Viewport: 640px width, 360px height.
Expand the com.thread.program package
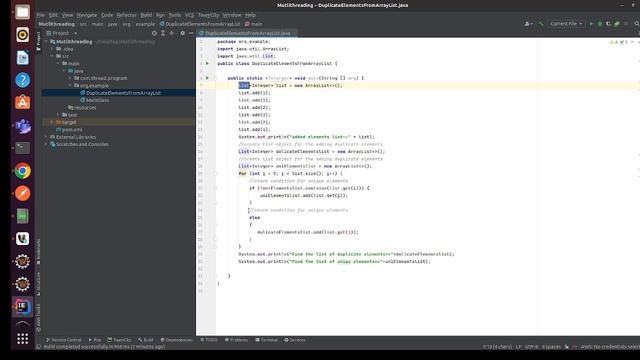coord(70,78)
